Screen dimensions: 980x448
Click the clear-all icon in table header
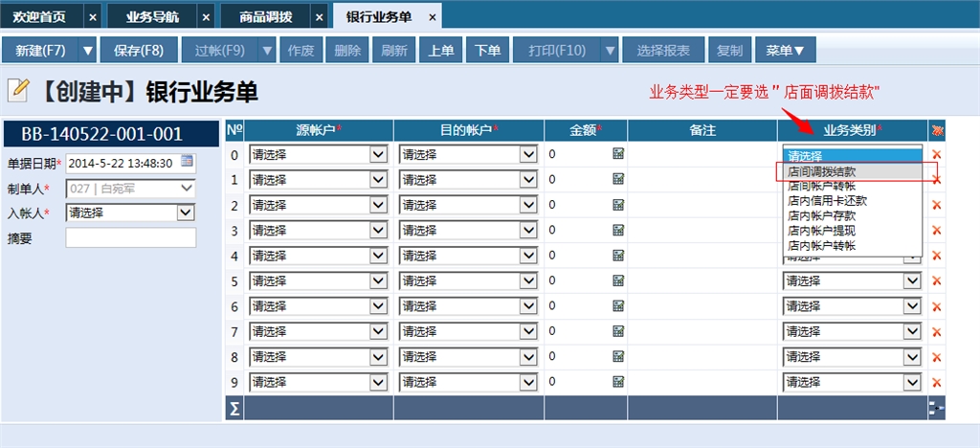[936, 130]
